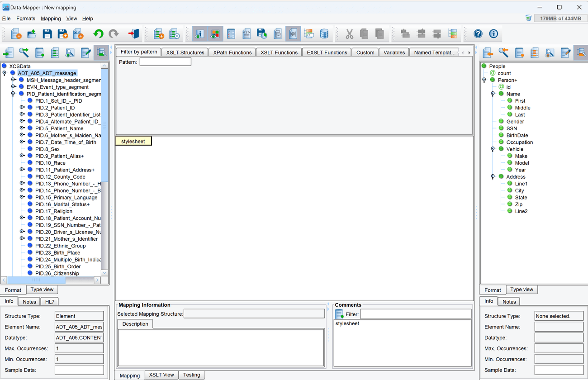Open the Formats menu
The image size is (588, 380).
point(26,19)
